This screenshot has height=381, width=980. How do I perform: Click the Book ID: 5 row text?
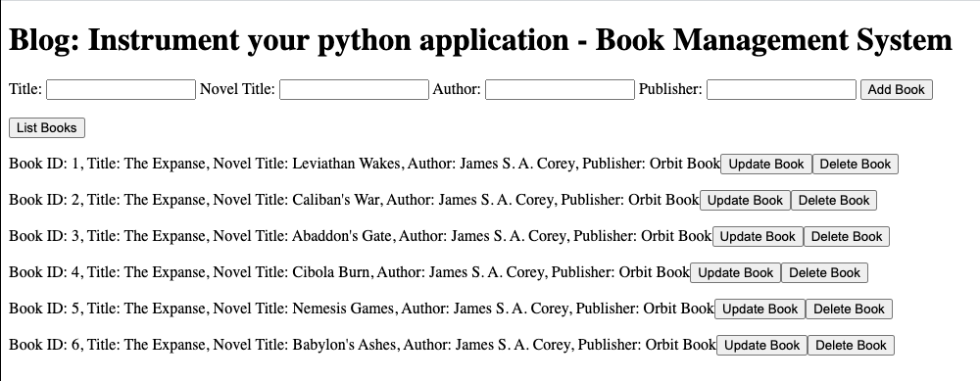pos(362,309)
